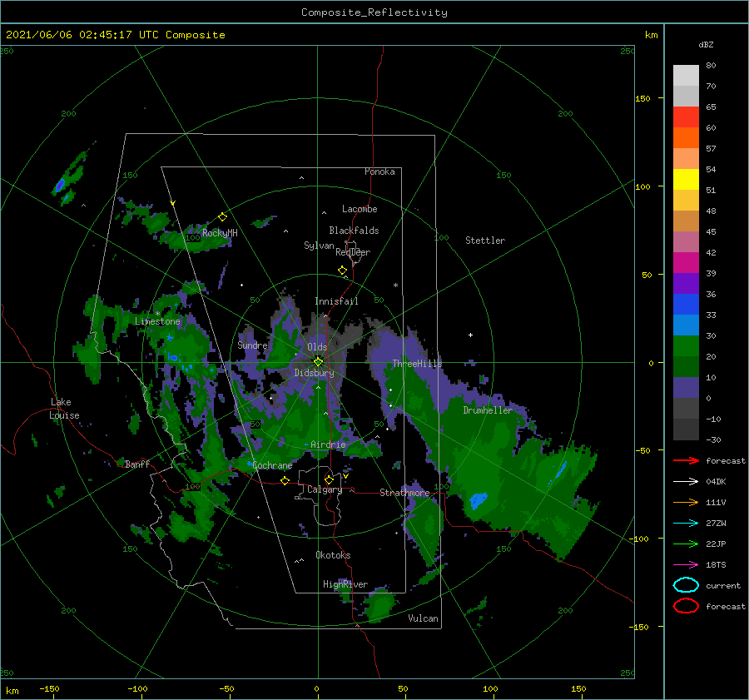Select the red 60-65 dBZ swatch
The width and height of the screenshot is (749, 700).
[x=686, y=117]
